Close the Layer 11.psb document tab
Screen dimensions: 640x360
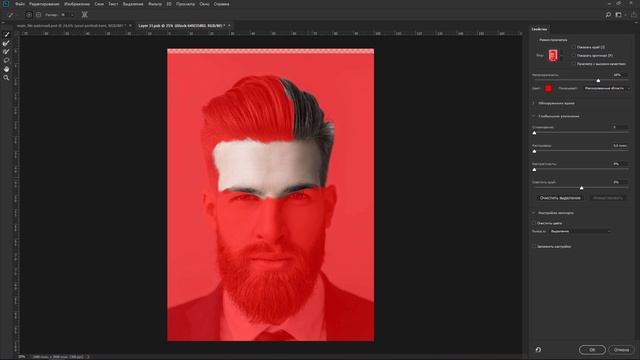[x=229, y=25]
